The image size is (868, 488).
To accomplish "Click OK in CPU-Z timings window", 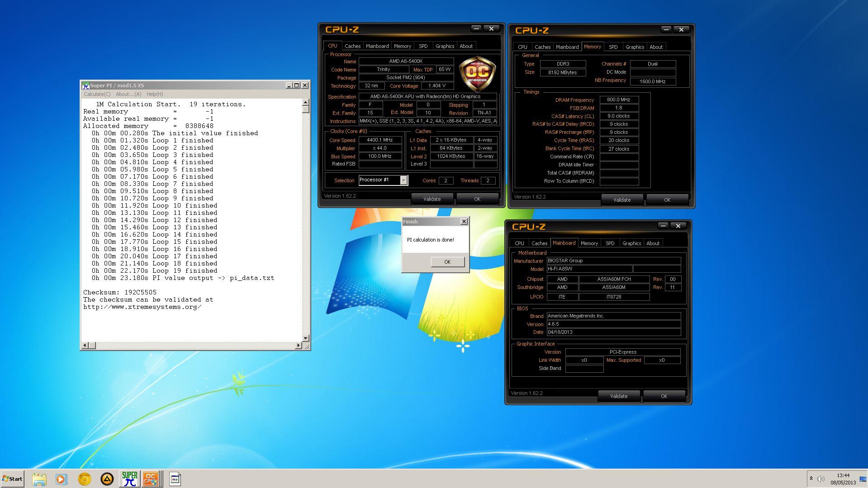I will point(667,200).
